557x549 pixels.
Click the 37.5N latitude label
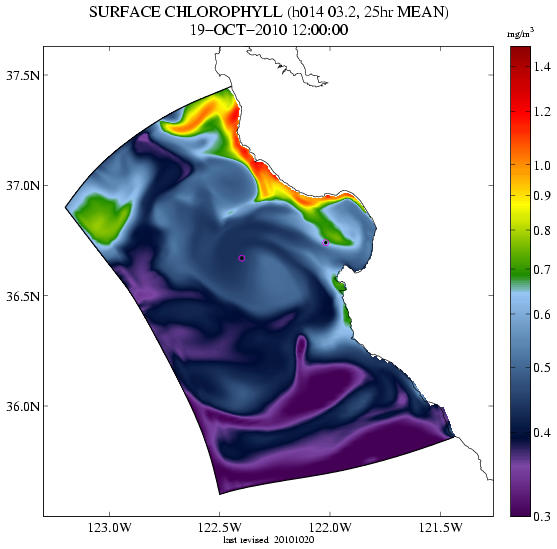point(23,75)
